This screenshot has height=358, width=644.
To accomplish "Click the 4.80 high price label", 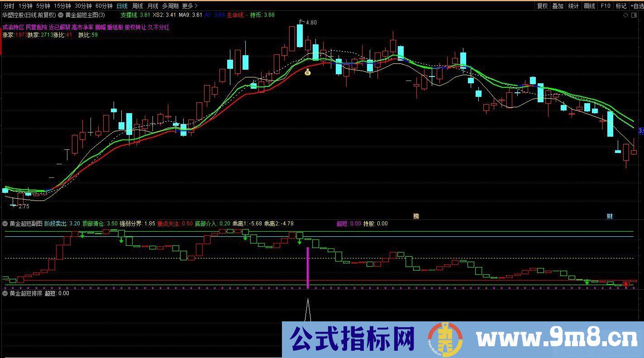I will (x=311, y=23).
